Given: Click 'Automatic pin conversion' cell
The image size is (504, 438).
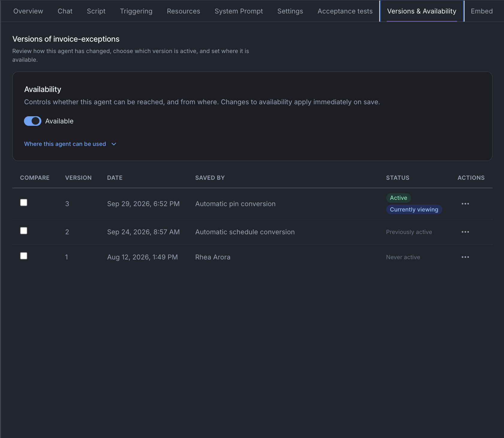Looking at the screenshot, I should pos(235,204).
